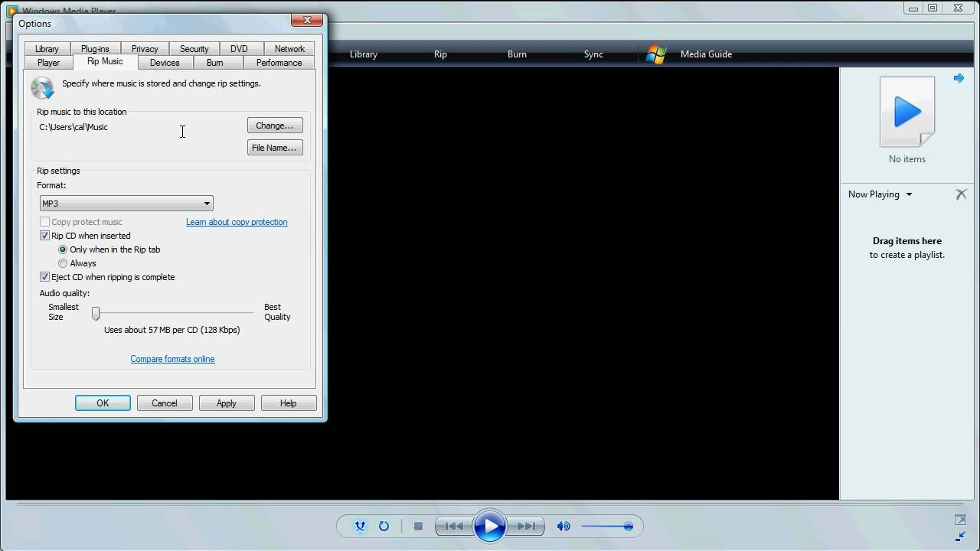Open Compare formats online link
Image resolution: width=980 pixels, height=551 pixels.
[x=172, y=359]
